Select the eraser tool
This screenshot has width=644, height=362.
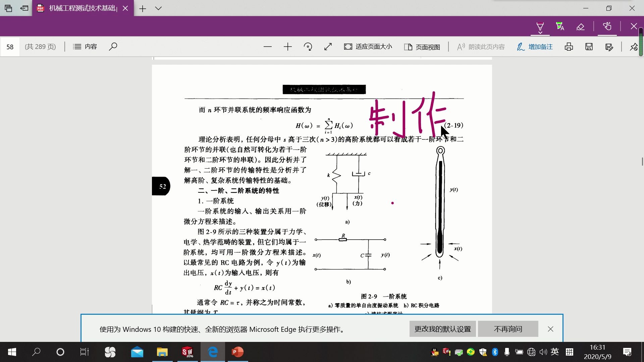580,26
